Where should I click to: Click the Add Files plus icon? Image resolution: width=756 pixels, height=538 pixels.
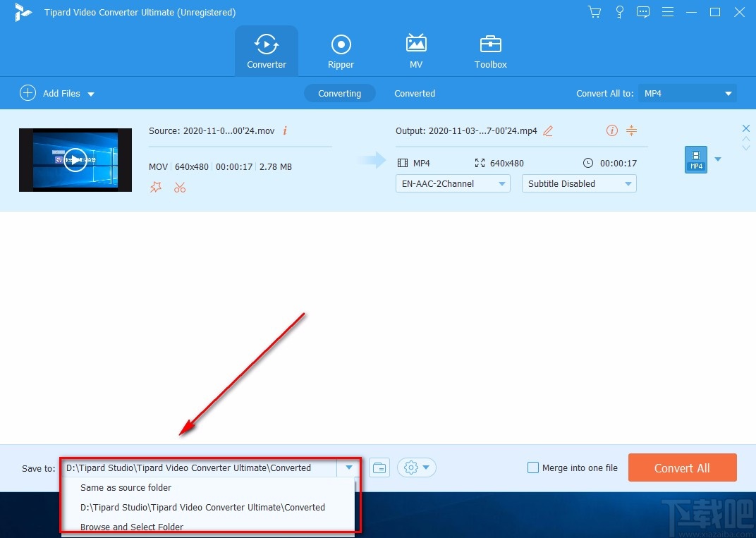click(28, 92)
